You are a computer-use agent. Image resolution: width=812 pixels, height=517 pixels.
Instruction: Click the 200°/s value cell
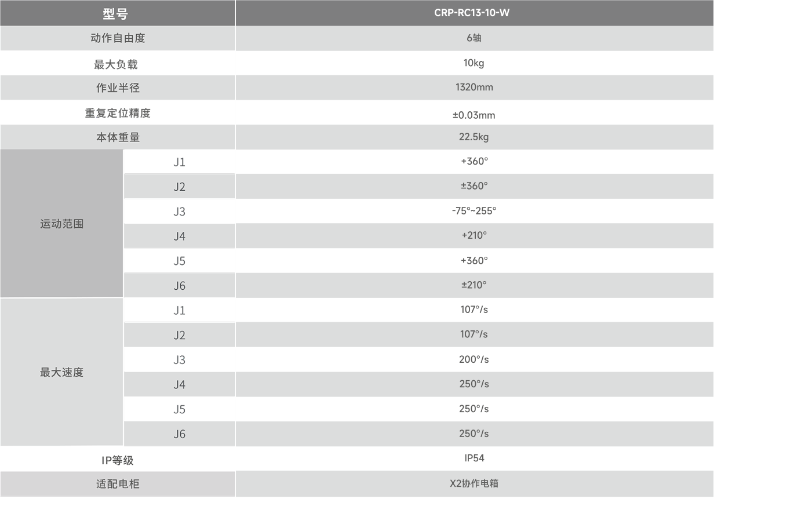pyautogui.click(x=474, y=359)
